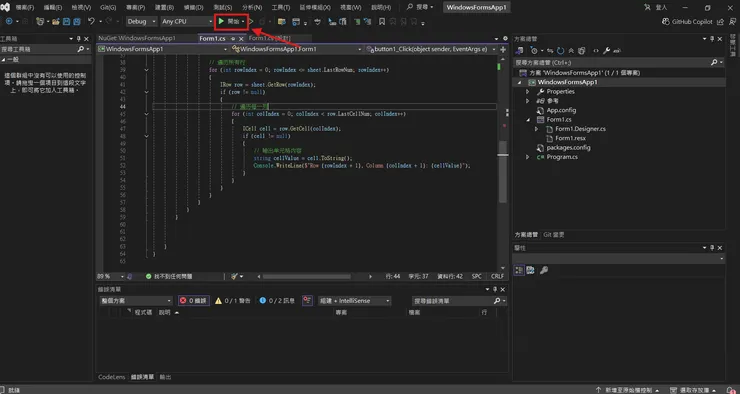Click the pending changes filter clock icon

click(x=534, y=50)
